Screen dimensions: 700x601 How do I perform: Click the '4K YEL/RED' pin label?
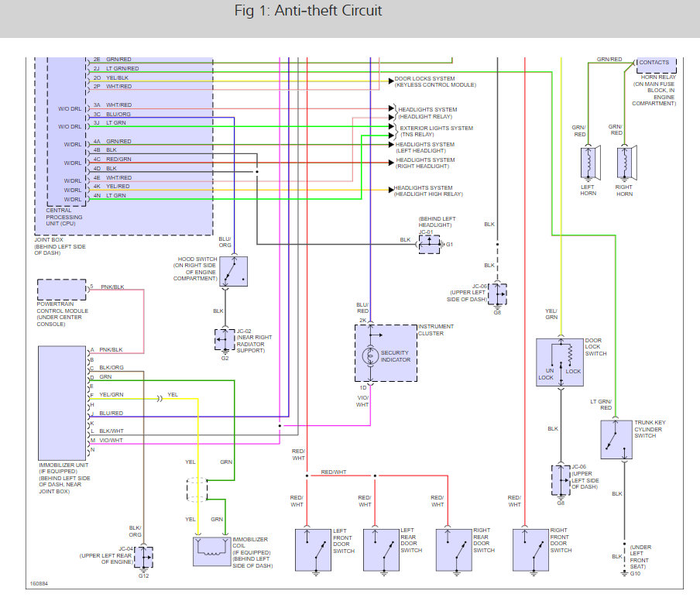112,187
